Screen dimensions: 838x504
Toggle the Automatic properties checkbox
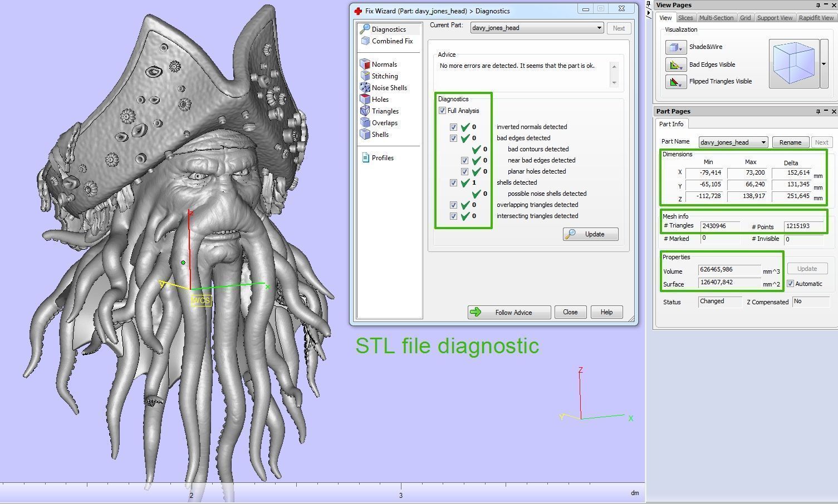click(790, 284)
